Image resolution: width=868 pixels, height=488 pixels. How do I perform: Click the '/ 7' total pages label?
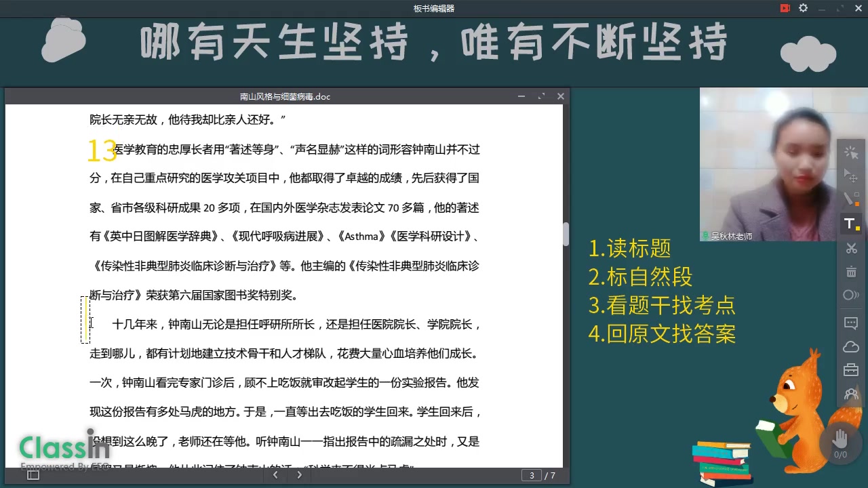coord(550,476)
